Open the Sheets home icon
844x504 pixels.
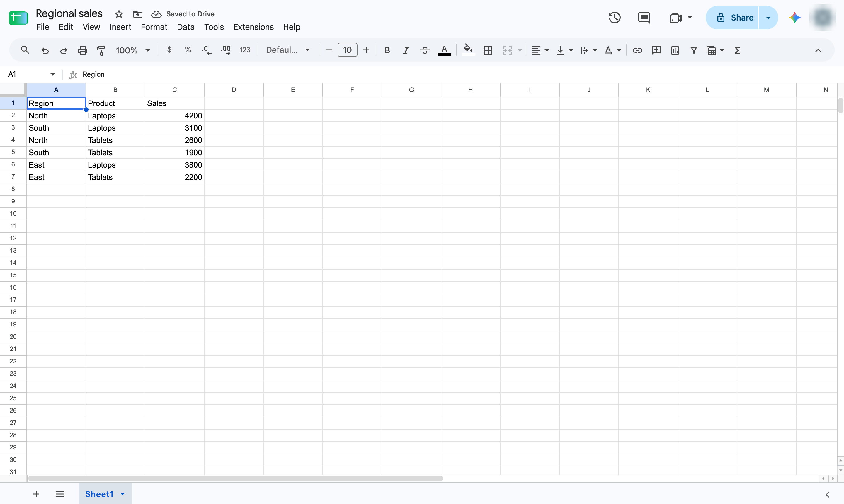click(18, 18)
